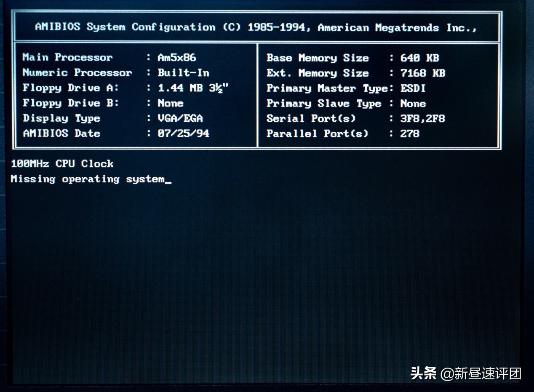Select the "7168 KB" value
The width and height of the screenshot is (534, 392).
pos(422,73)
